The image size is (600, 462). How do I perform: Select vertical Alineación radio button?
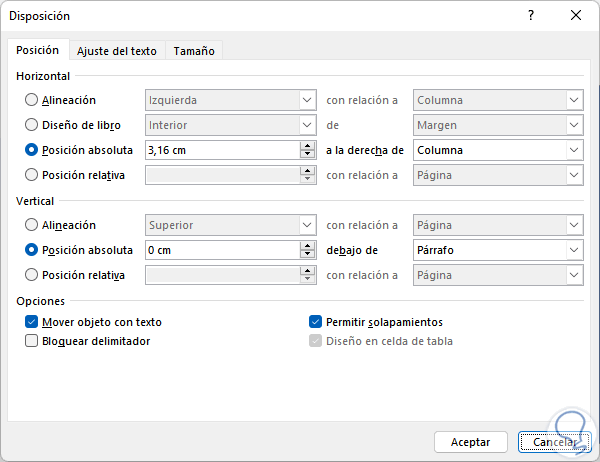coord(32,225)
